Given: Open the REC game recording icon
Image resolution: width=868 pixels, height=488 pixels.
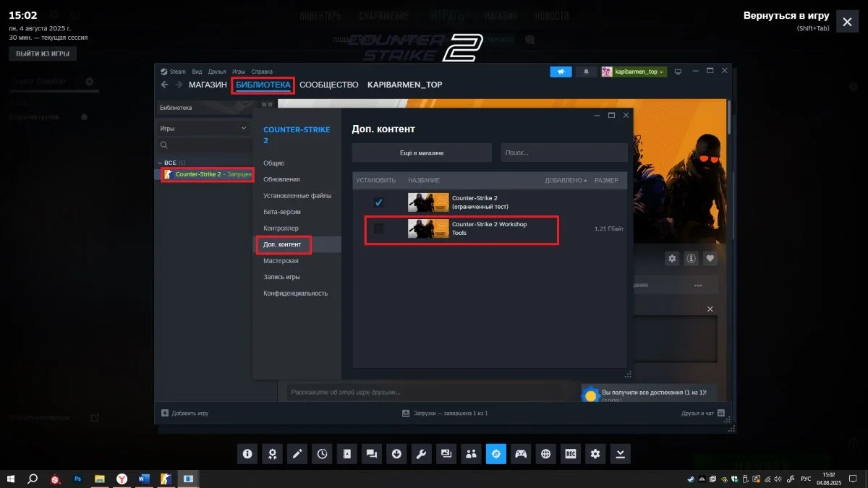Looking at the screenshot, I should pos(570,454).
